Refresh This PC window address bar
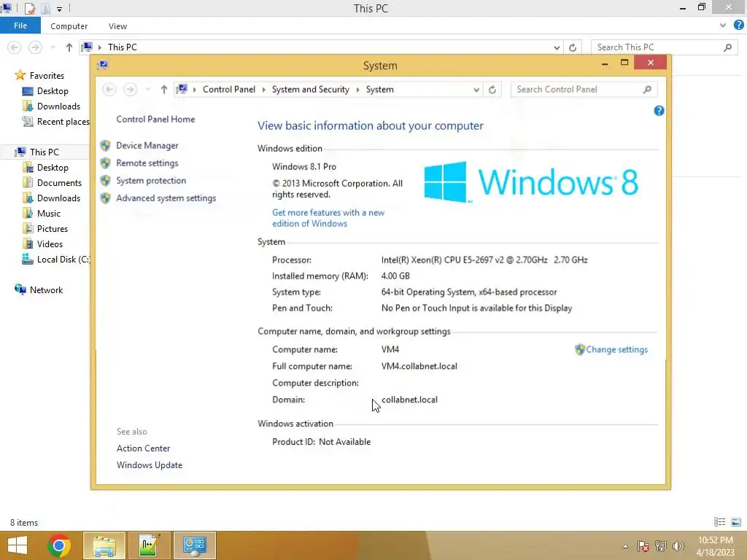Image resolution: width=747 pixels, height=560 pixels. click(x=573, y=47)
